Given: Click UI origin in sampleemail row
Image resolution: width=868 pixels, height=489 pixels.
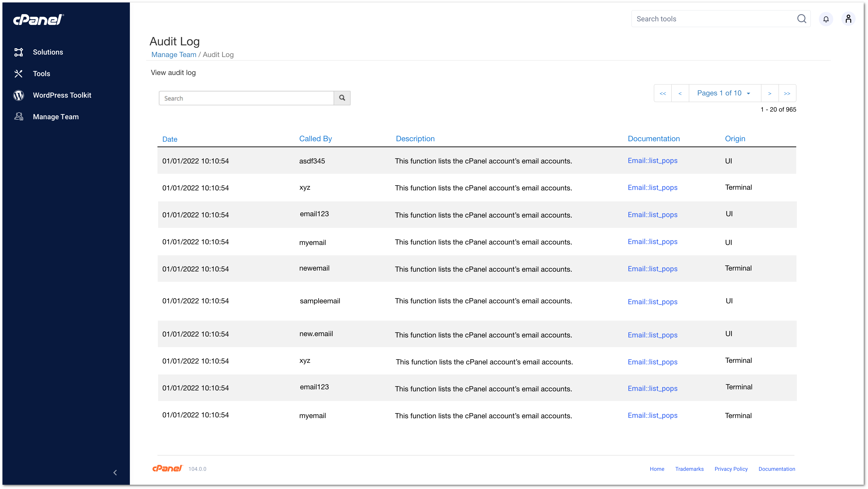Looking at the screenshot, I should pos(729,301).
